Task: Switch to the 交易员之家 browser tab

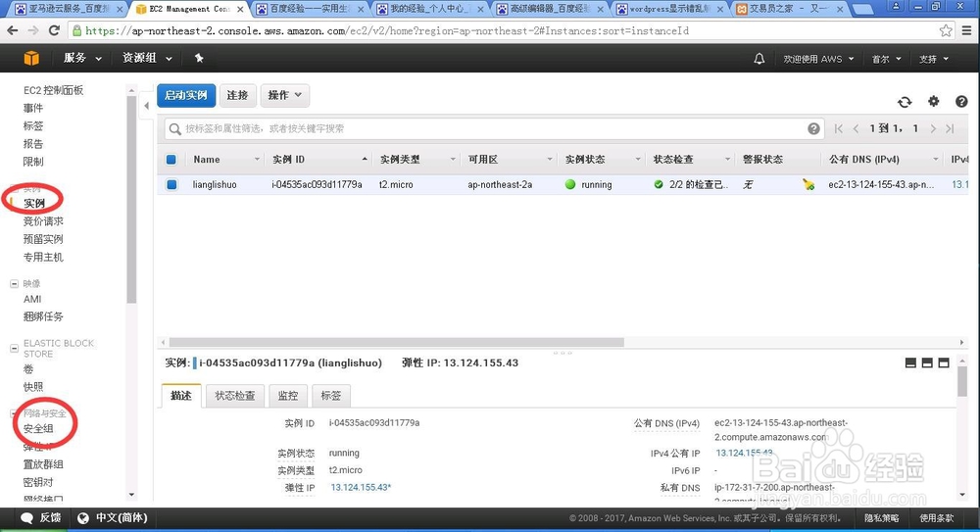Action: 789,9
